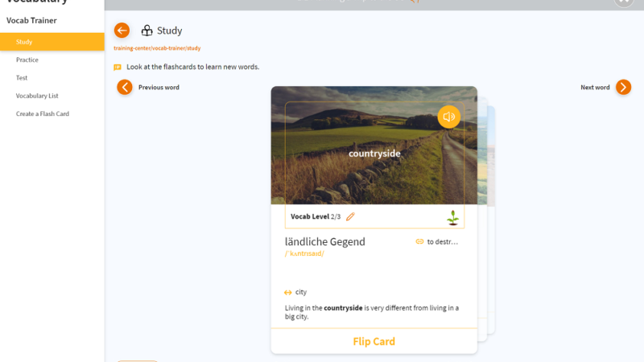Click the Previous word arrow button
The image size is (644, 362).
click(x=125, y=87)
